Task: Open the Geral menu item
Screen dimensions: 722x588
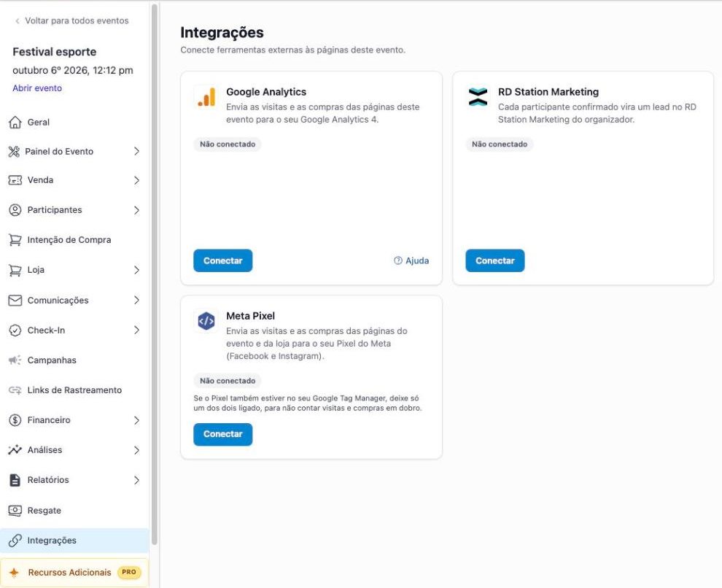Action: pyautogui.click(x=74, y=122)
